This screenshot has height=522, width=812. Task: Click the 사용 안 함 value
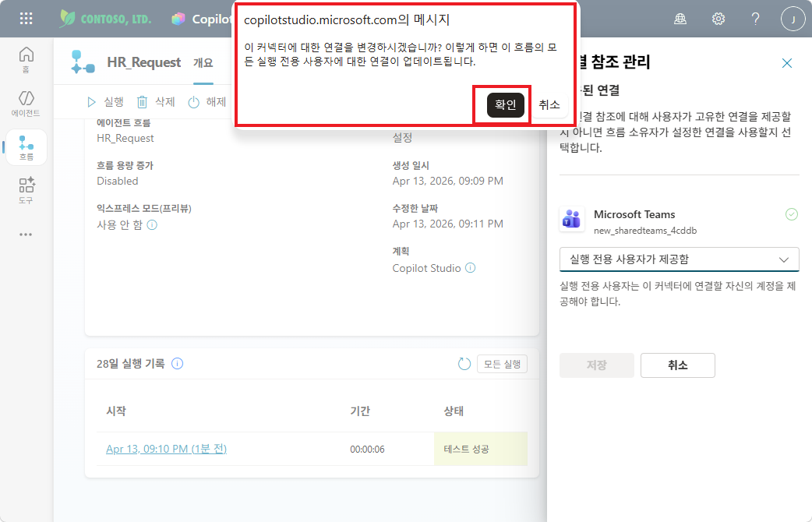coord(120,224)
